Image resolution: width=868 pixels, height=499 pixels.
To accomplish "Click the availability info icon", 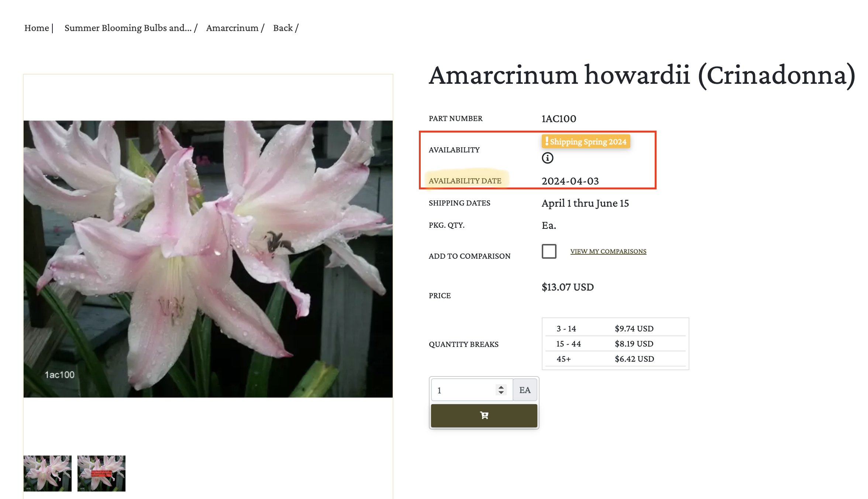I will point(547,158).
